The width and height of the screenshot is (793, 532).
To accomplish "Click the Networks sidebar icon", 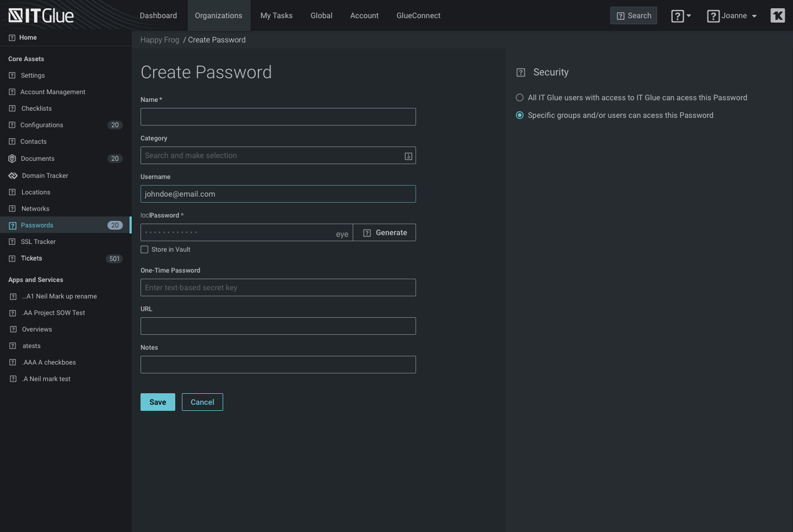I will [x=12, y=209].
